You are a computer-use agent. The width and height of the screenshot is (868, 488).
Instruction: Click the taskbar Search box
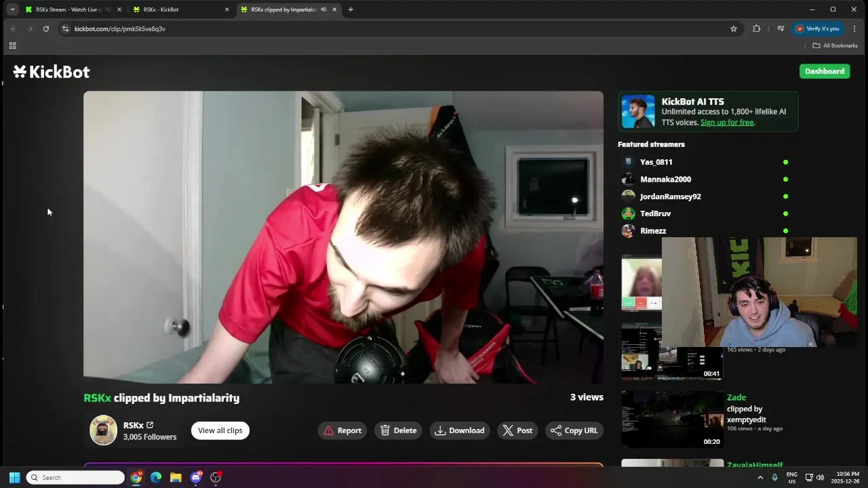[75, 477]
